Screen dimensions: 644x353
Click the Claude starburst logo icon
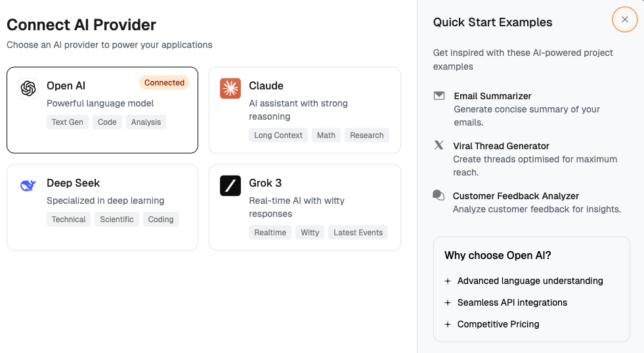pyautogui.click(x=230, y=88)
